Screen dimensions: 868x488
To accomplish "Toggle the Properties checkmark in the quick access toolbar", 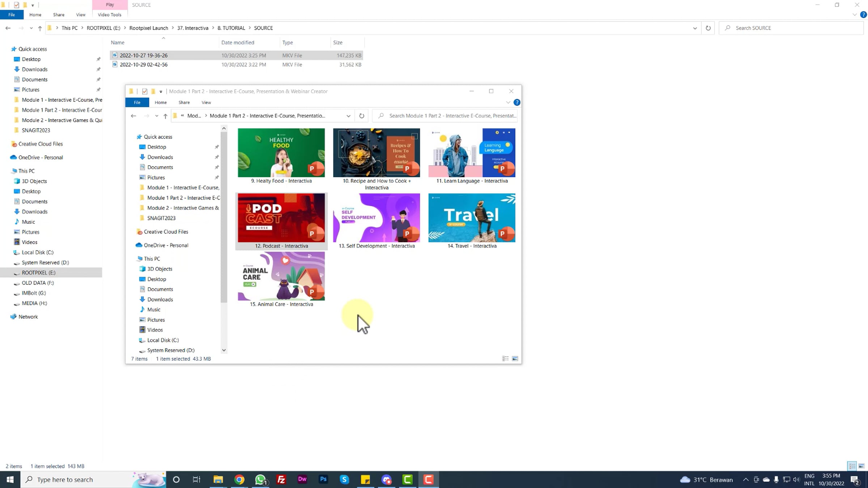I will click(x=16, y=5).
